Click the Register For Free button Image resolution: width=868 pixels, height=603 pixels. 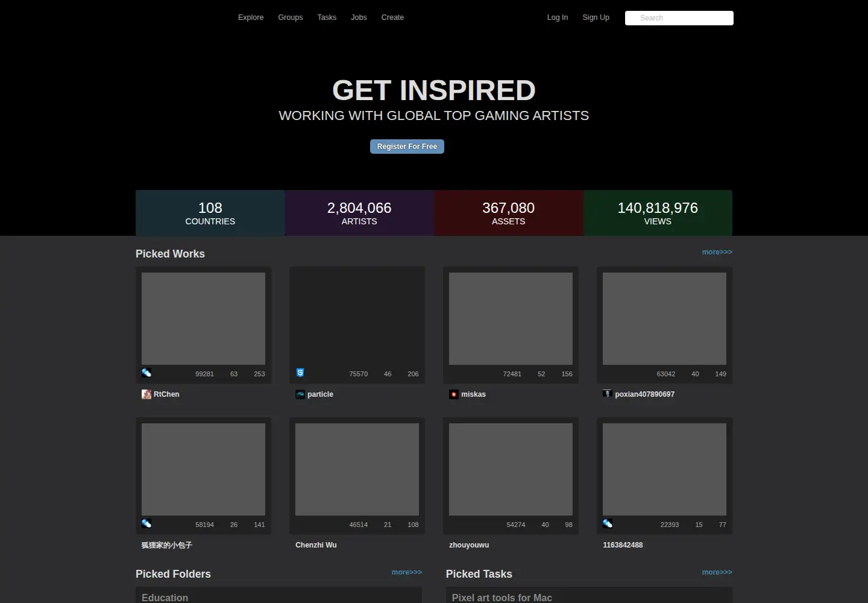[407, 147]
